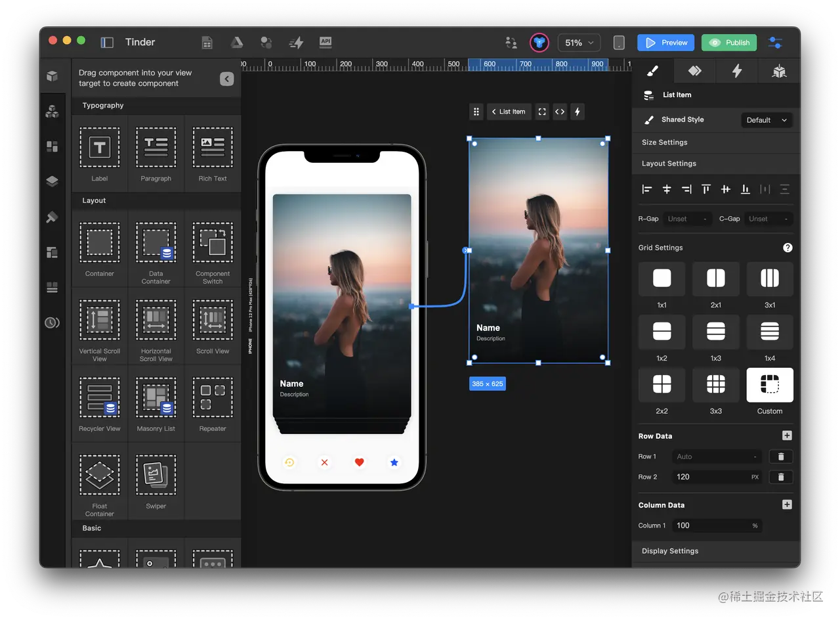
Task: Click the Row 2 value field
Action: coord(711,477)
